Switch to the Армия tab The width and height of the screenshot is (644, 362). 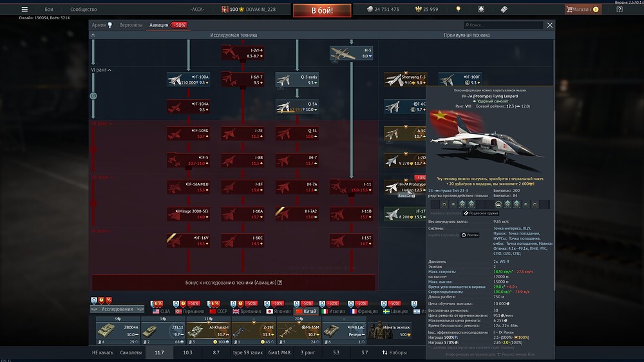click(102, 25)
